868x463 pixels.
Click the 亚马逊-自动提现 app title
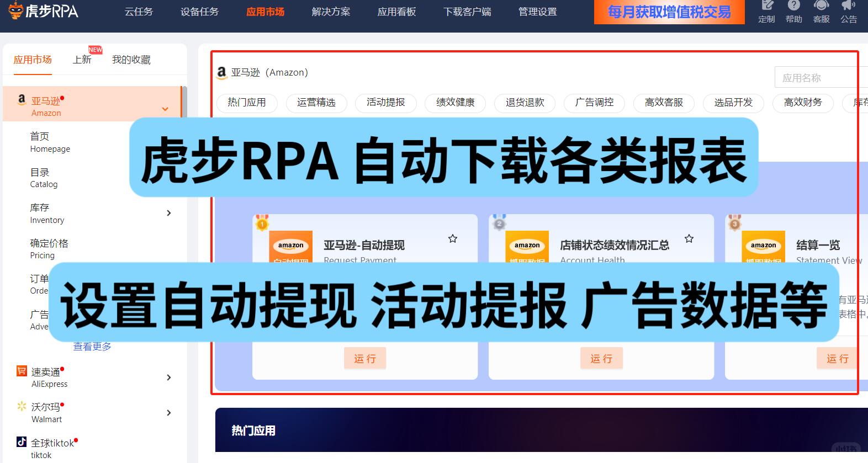[x=364, y=245]
